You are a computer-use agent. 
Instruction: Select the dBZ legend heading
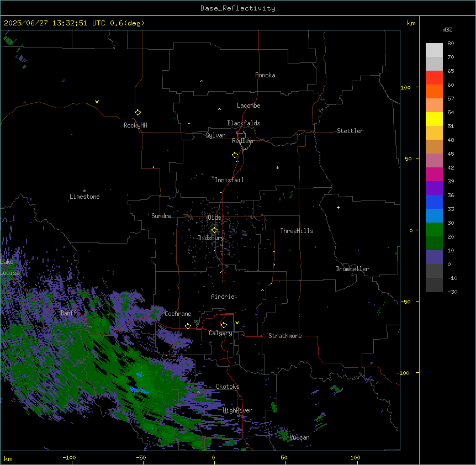pos(447,29)
